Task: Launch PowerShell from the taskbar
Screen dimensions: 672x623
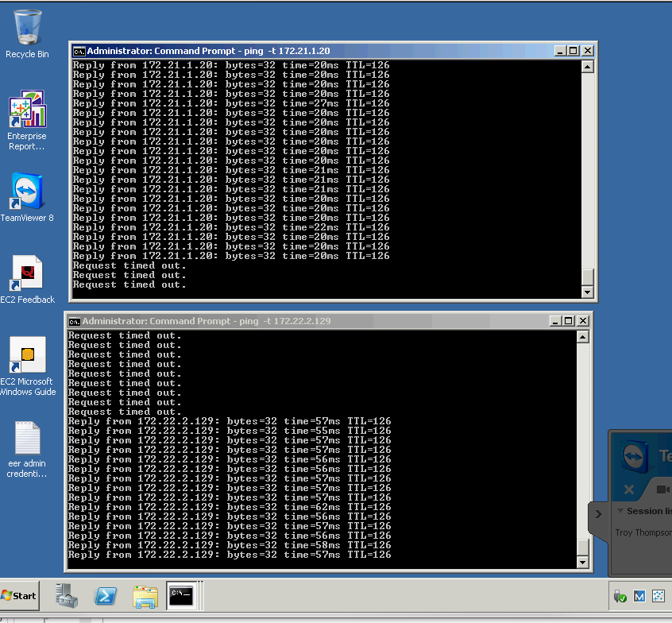Action: pyautogui.click(x=106, y=595)
